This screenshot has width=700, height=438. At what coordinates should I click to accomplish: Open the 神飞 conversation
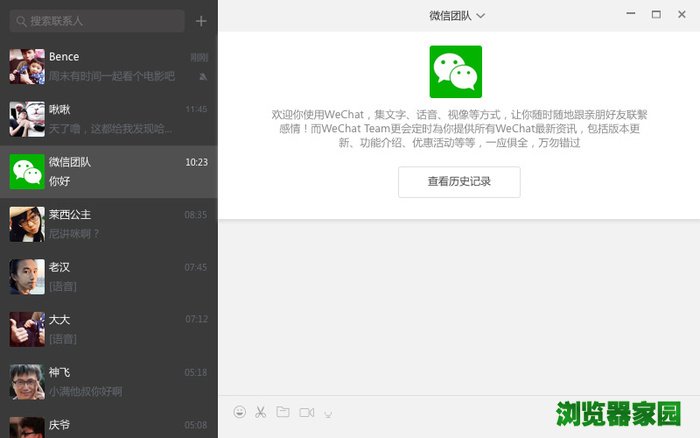109,382
